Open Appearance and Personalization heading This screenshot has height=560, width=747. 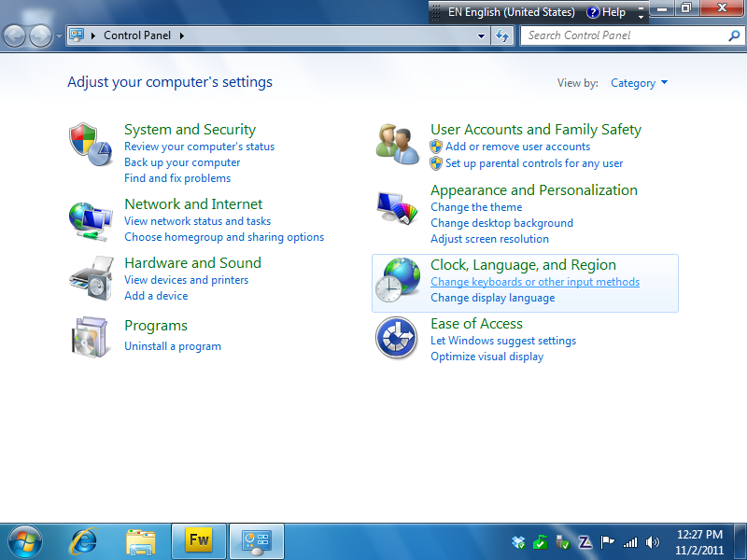point(534,190)
